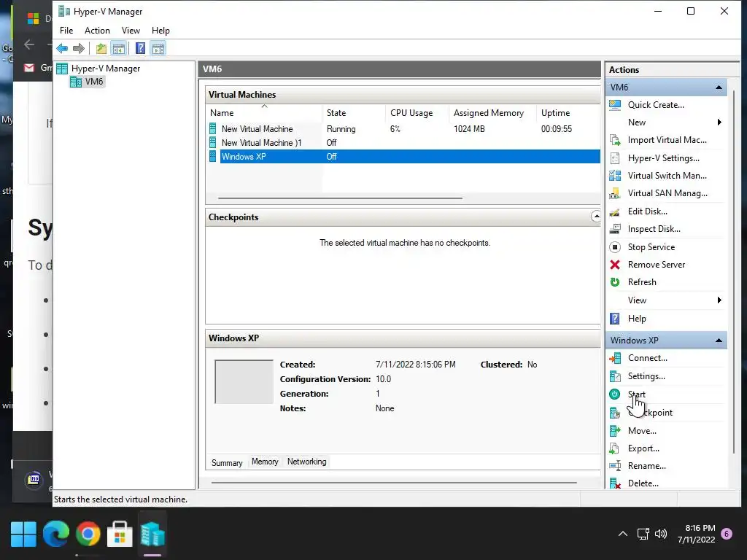Collapse the Checkpoints section chevron
This screenshot has height=560, width=747.
pyautogui.click(x=595, y=217)
